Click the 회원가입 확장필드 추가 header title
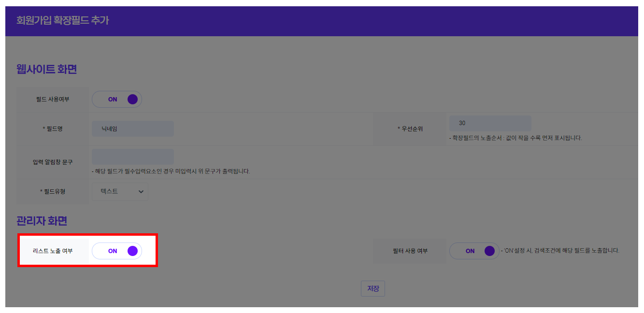The image size is (644, 313). [x=63, y=21]
